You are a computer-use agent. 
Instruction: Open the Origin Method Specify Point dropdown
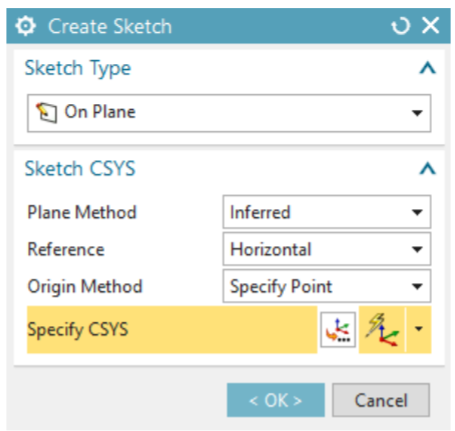point(327,286)
